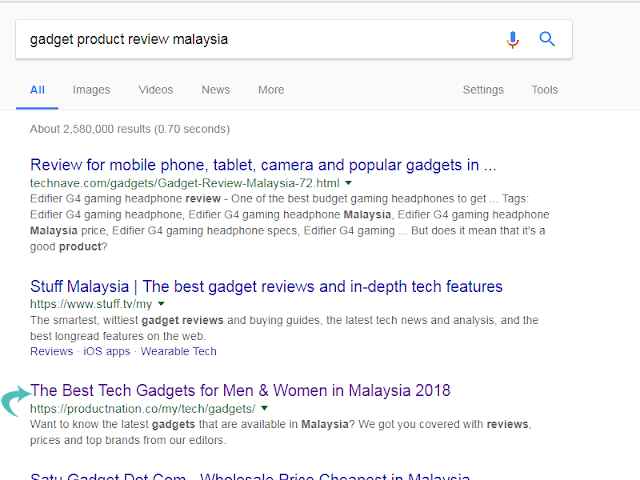Open search Settings
The width and height of the screenshot is (640, 480).
[x=483, y=90]
